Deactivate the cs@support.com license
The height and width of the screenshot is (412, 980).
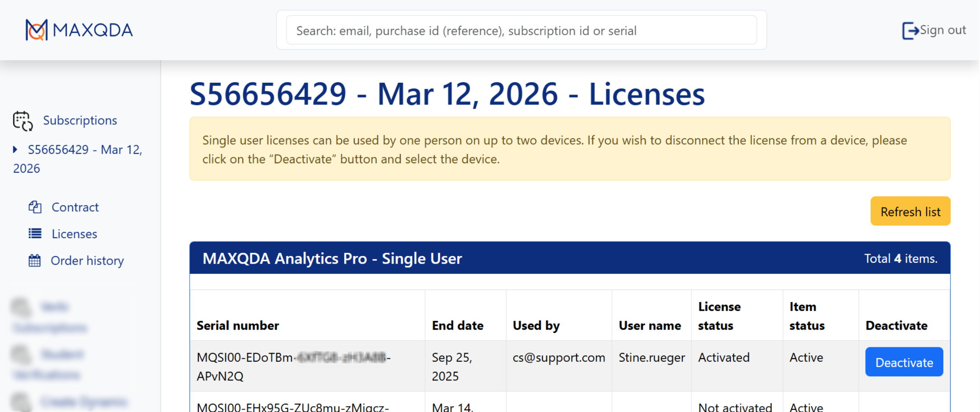pyautogui.click(x=904, y=362)
